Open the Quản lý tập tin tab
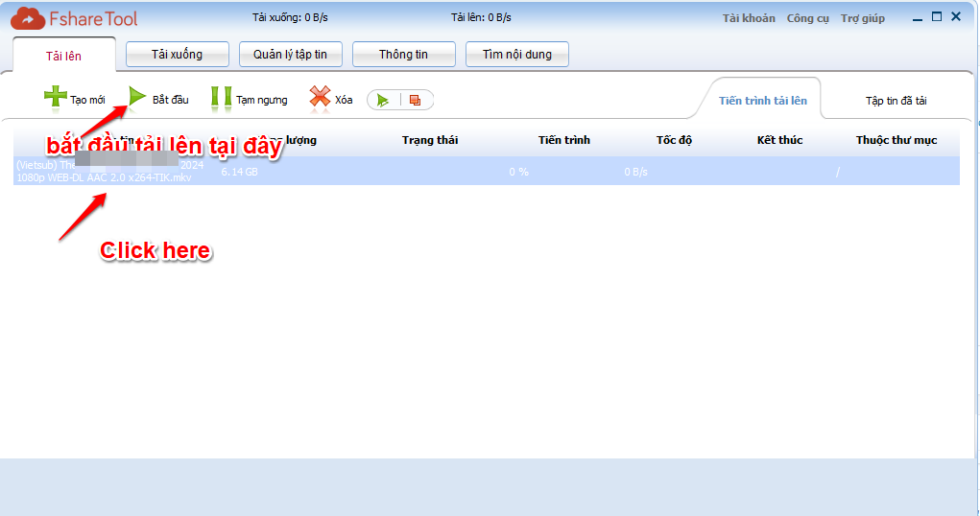This screenshot has width=980, height=516. point(290,55)
